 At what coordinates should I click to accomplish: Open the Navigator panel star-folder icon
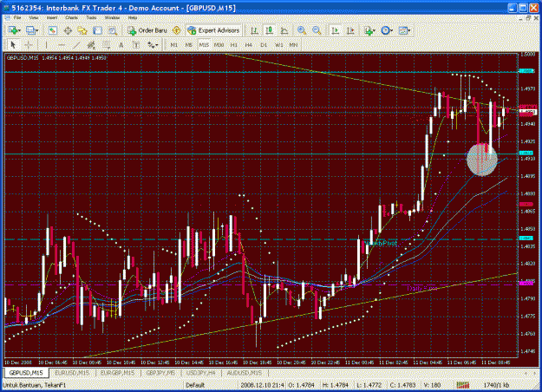pyautogui.click(x=82, y=30)
